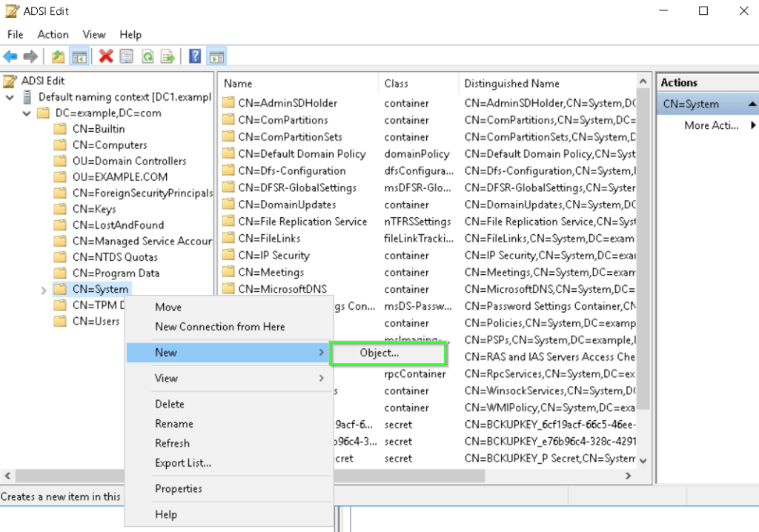Click the Back arrow toolbar icon
Viewport: 759px width, 532px height.
[x=10, y=56]
